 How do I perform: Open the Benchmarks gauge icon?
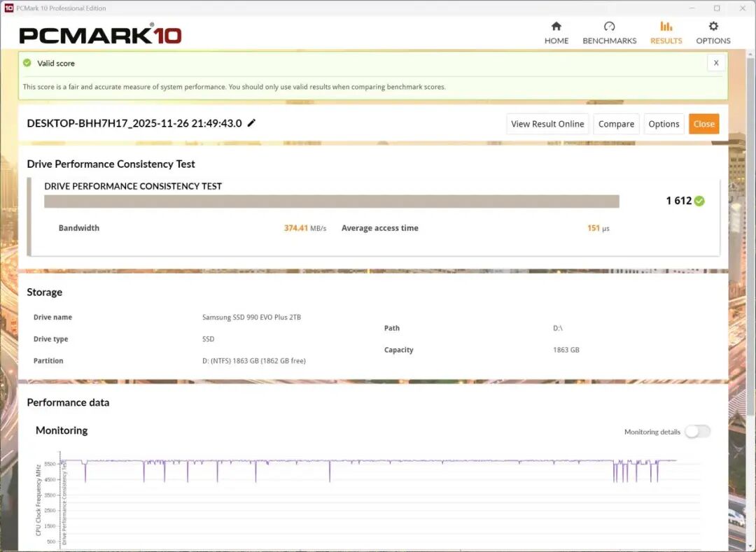tap(609, 27)
